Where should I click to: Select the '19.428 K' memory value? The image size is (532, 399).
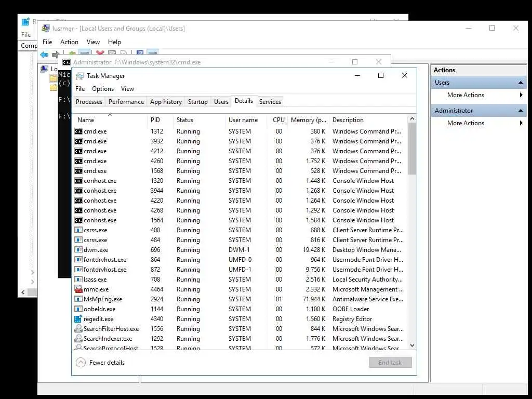click(x=314, y=250)
